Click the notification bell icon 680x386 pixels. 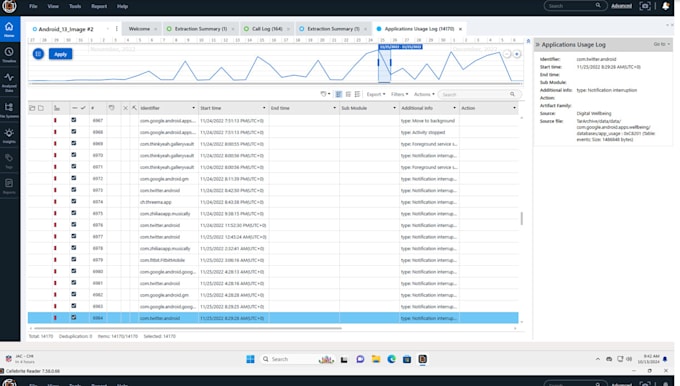666,6
